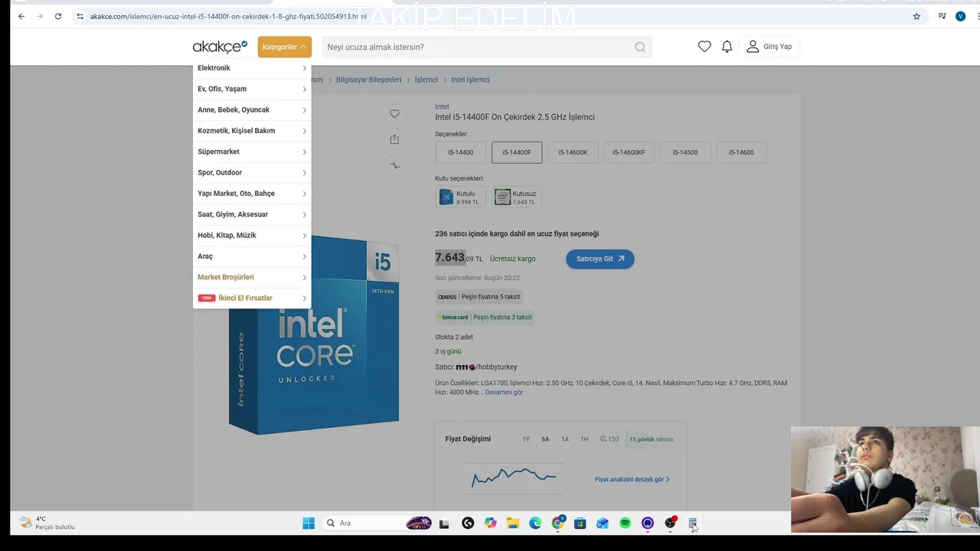Image resolution: width=980 pixels, height=551 pixels.
Task: Expand the Süpermarket category
Action: (252, 152)
